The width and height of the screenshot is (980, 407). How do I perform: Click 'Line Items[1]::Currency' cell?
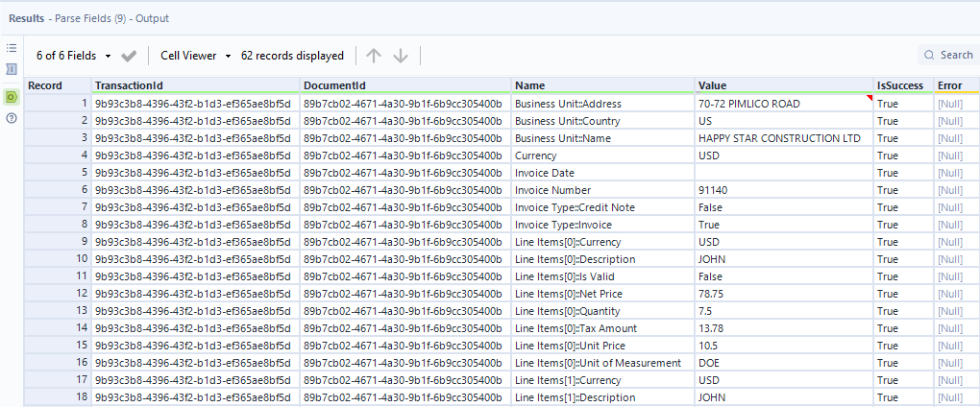click(x=603, y=380)
